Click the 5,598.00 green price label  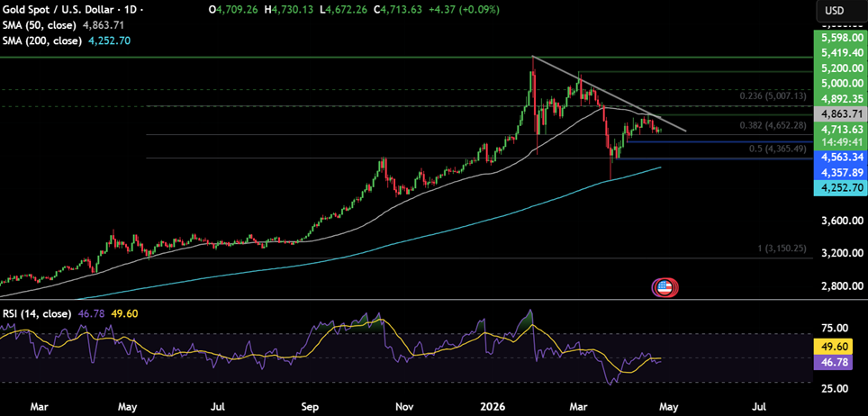pyautogui.click(x=839, y=38)
